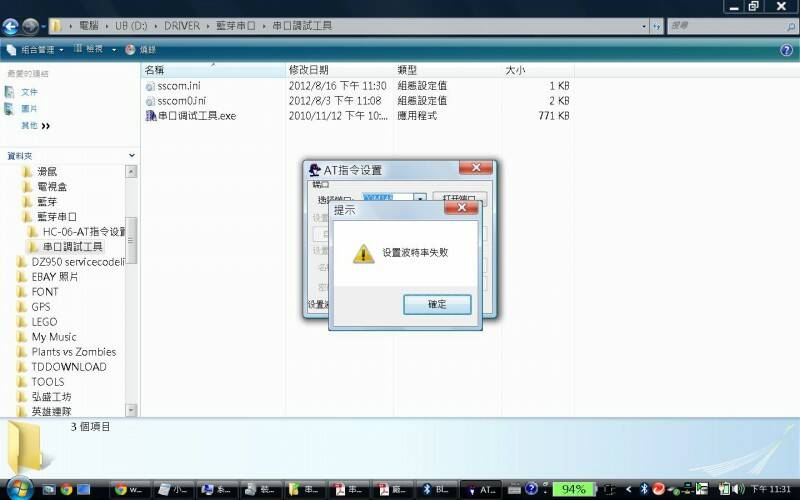Click the 打开端口 button in the AT settings window

459,199
